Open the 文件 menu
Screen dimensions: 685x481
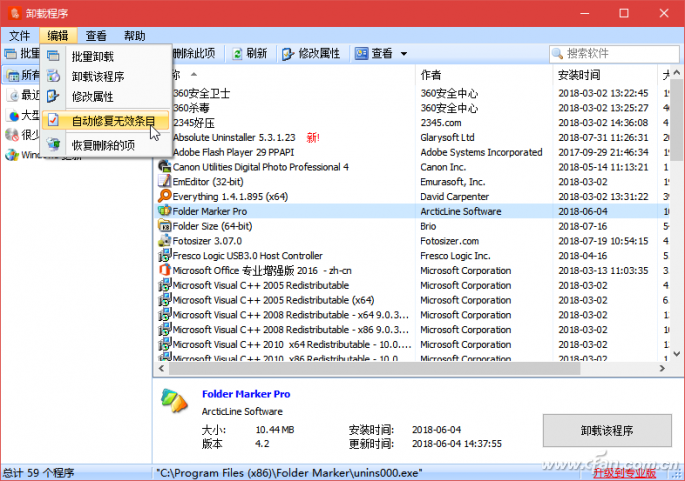[19, 36]
